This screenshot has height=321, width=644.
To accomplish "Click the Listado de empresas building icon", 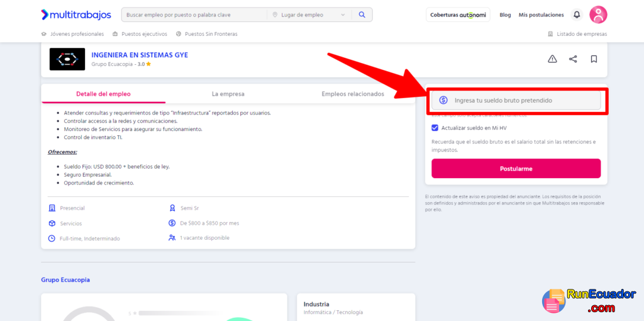I will [x=550, y=34].
